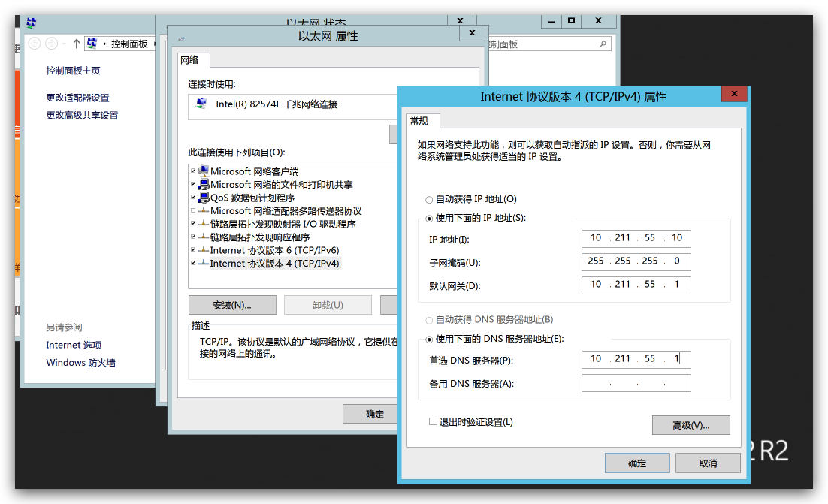
Task: Click the search magnifier icon in 控制面板
Action: pyautogui.click(x=603, y=45)
